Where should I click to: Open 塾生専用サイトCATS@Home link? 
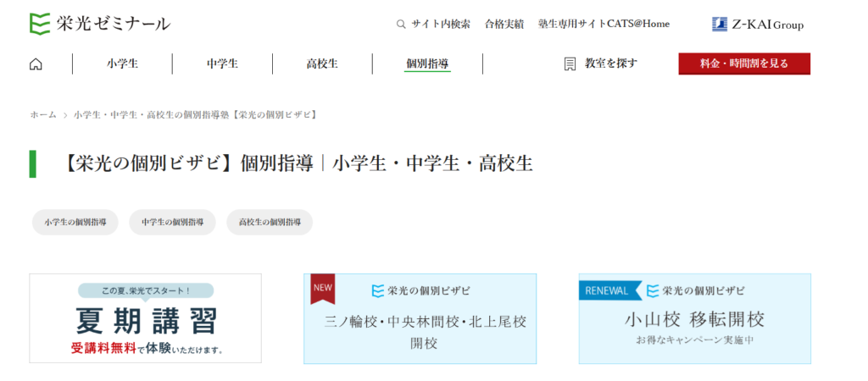pyautogui.click(x=604, y=25)
